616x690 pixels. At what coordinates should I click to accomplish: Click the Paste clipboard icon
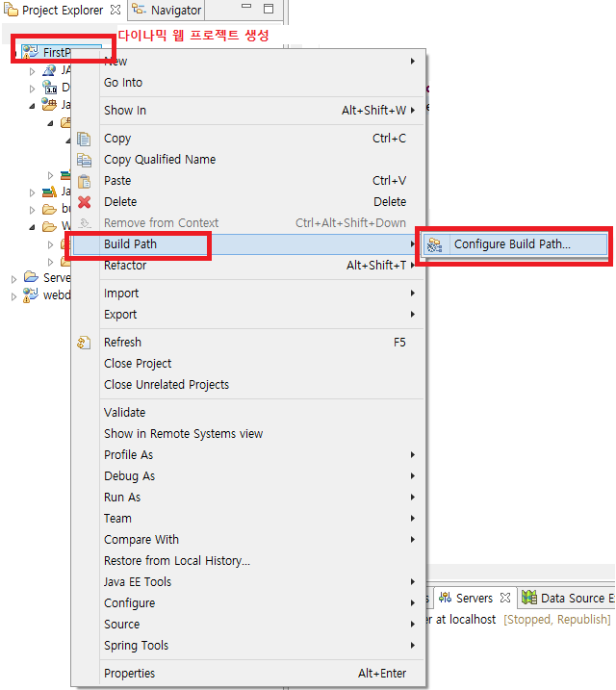click(84, 181)
